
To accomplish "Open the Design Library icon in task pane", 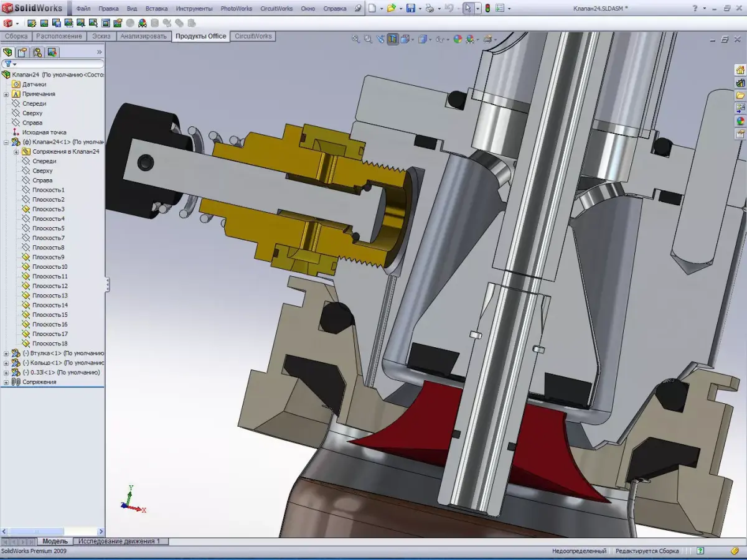I will pyautogui.click(x=740, y=83).
